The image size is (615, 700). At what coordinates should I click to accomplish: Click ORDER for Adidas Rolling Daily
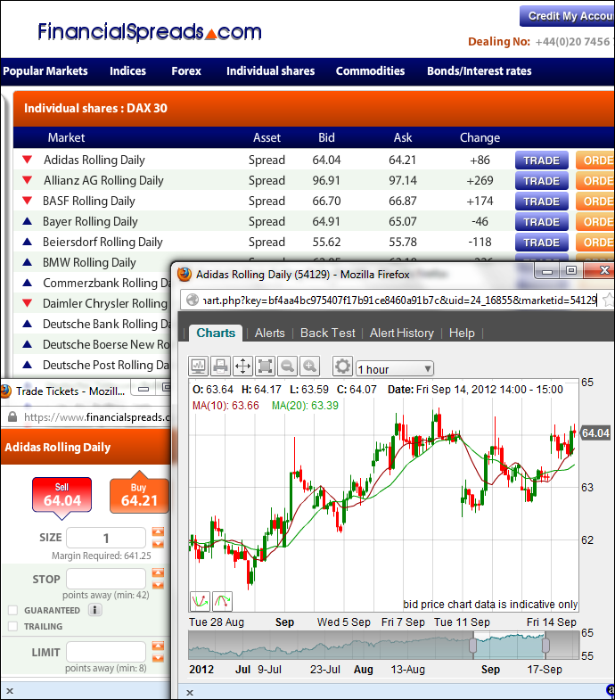click(x=595, y=161)
